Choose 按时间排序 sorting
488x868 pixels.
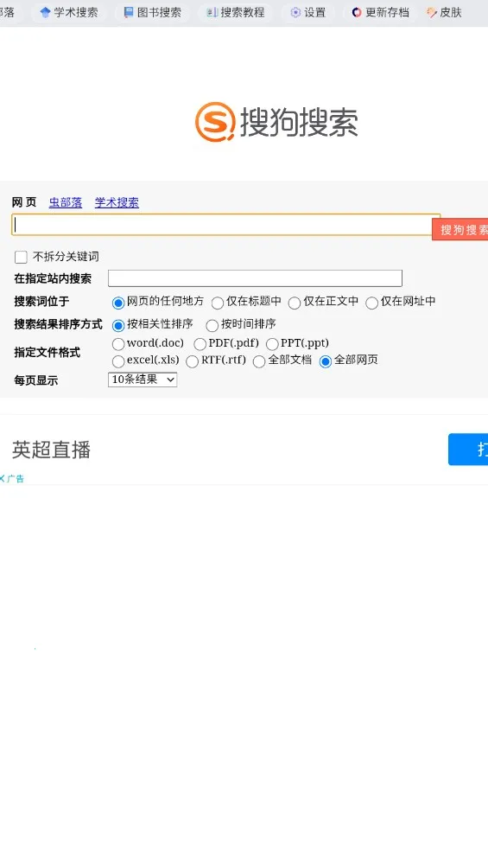212,325
